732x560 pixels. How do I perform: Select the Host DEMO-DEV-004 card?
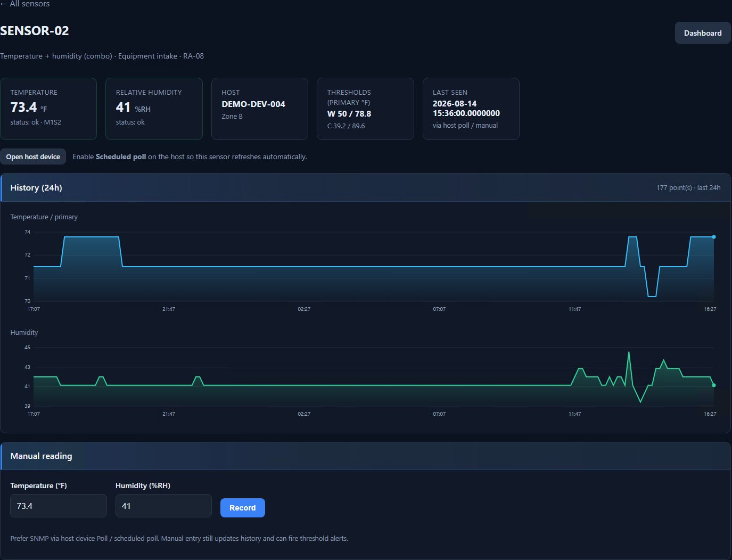pyautogui.click(x=260, y=109)
